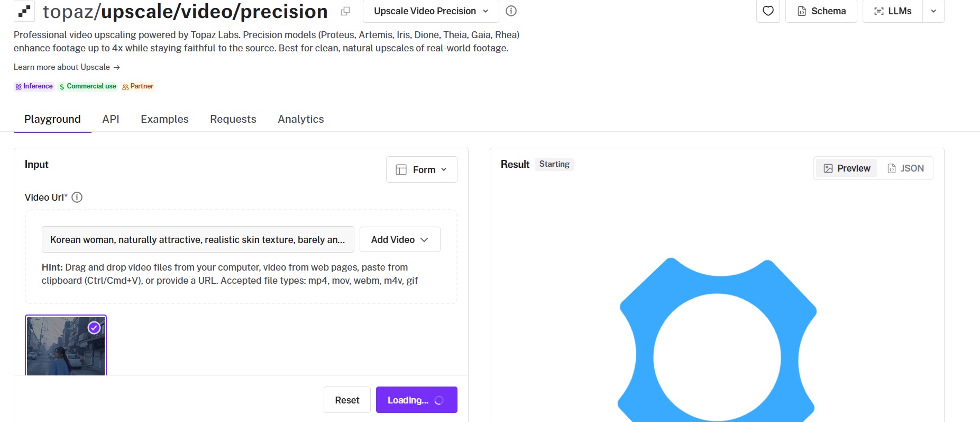Select the uploaded street video thumbnail
Screen dimensions: 980x422
[66, 345]
